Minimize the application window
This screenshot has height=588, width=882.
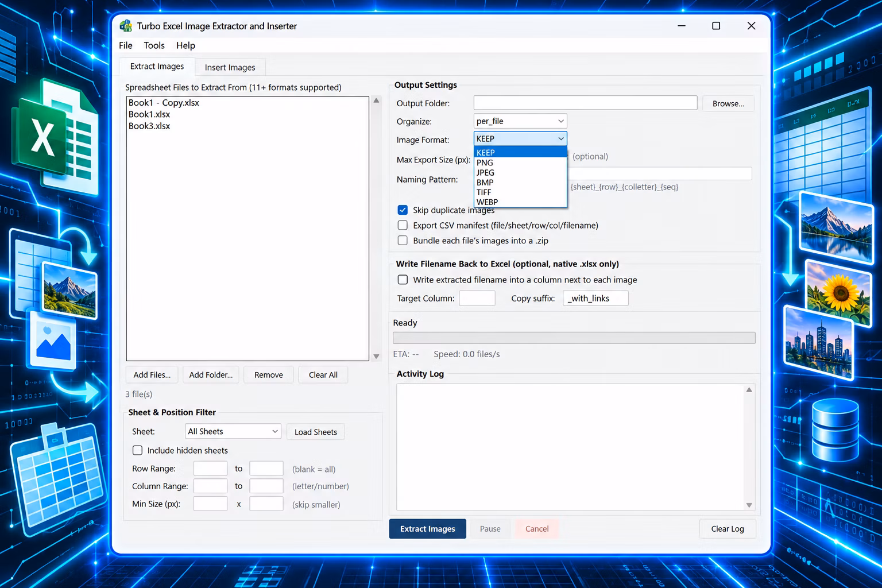click(x=682, y=26)
